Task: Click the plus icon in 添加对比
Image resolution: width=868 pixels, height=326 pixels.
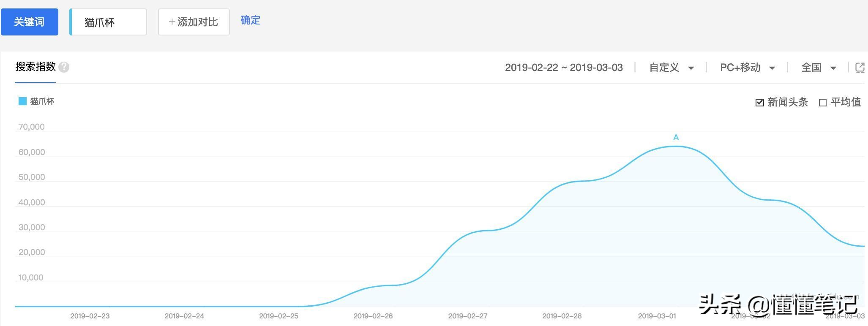Action: click(x=172, y=22)
